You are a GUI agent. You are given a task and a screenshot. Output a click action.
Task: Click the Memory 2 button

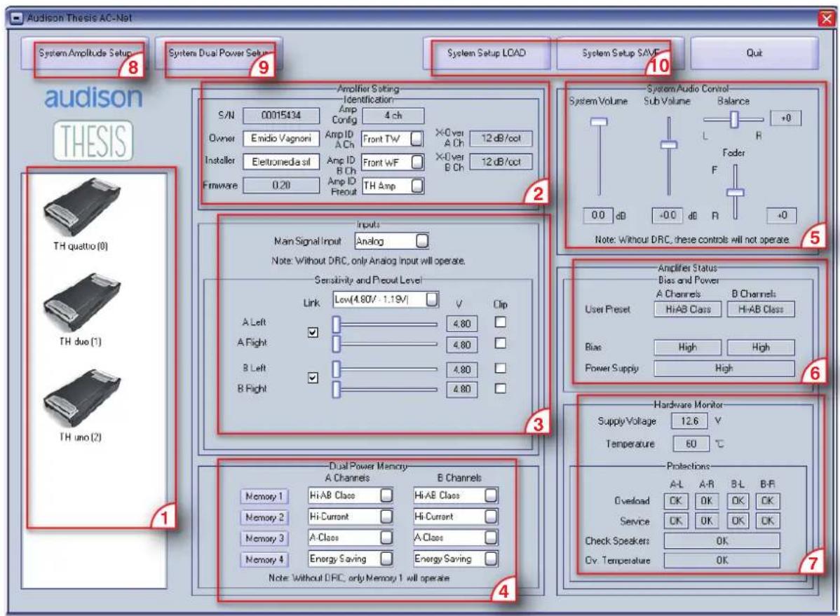click(264, 517)
